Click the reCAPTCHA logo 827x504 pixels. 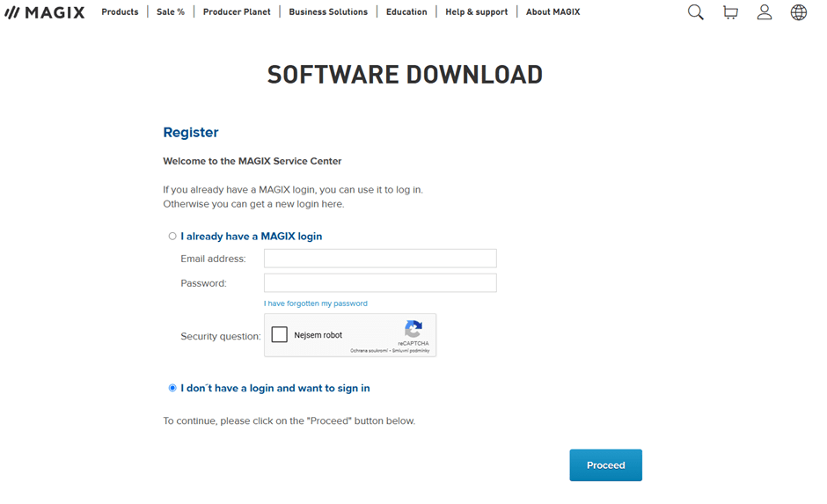coord(413,329)
